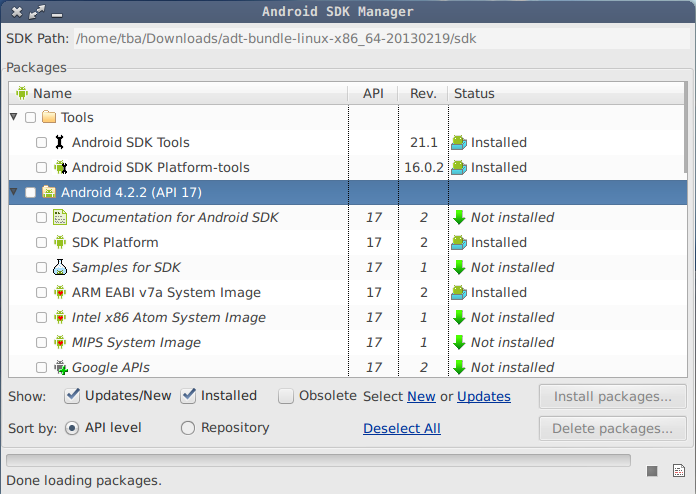The image size is (696, 494).
Task: Enable the Obsolete packages checkbox
Action: [x=286, y=396]
